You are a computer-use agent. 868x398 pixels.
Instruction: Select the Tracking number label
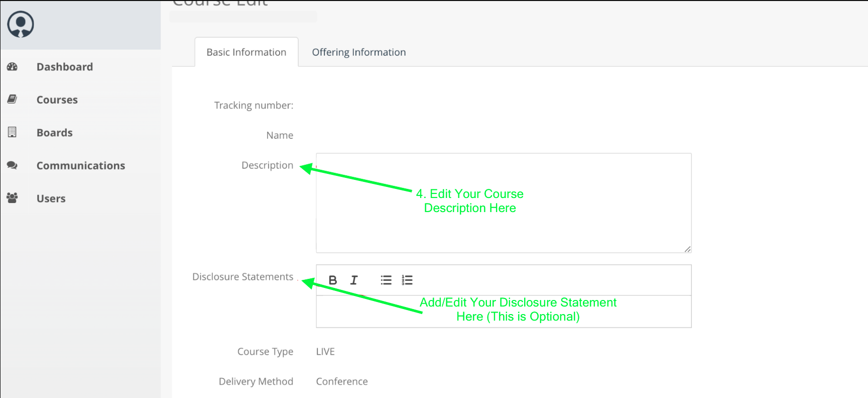pos(254,106)
